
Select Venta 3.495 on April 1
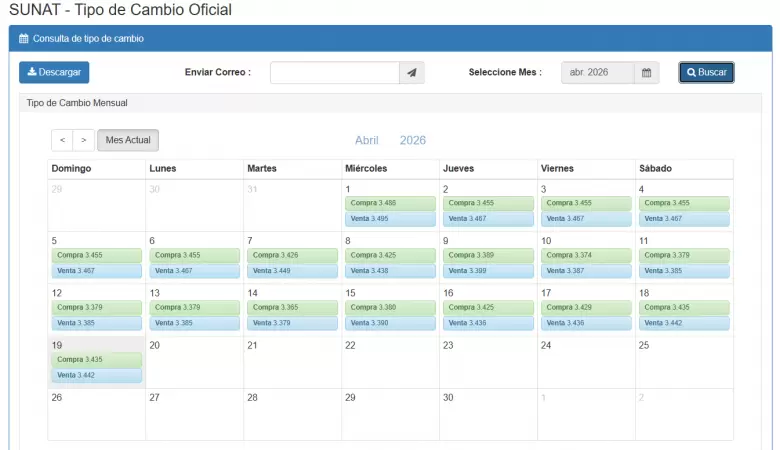(390, 218)
